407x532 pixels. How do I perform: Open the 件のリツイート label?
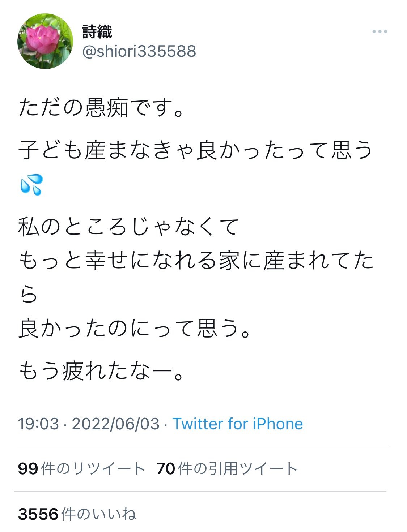point(93,469)
